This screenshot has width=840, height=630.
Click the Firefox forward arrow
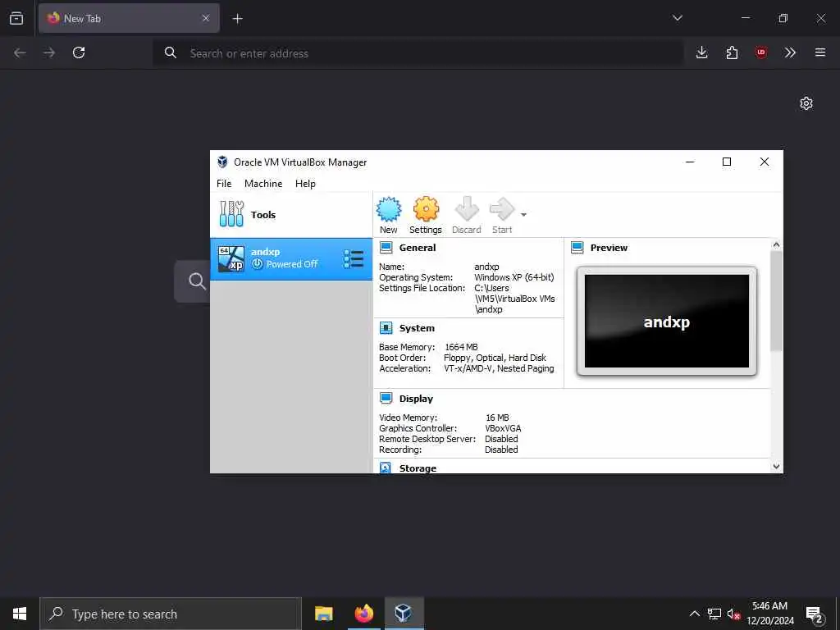[x=49, y=52]
